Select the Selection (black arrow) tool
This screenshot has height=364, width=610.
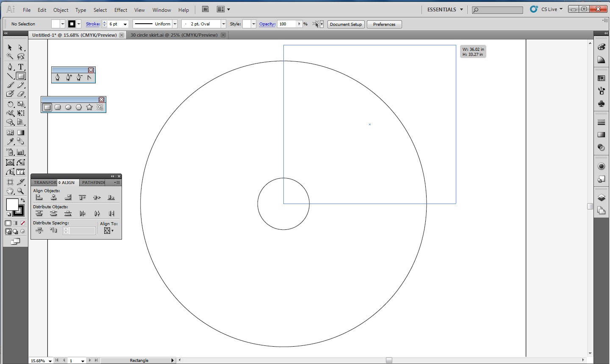tap(10, 47)
